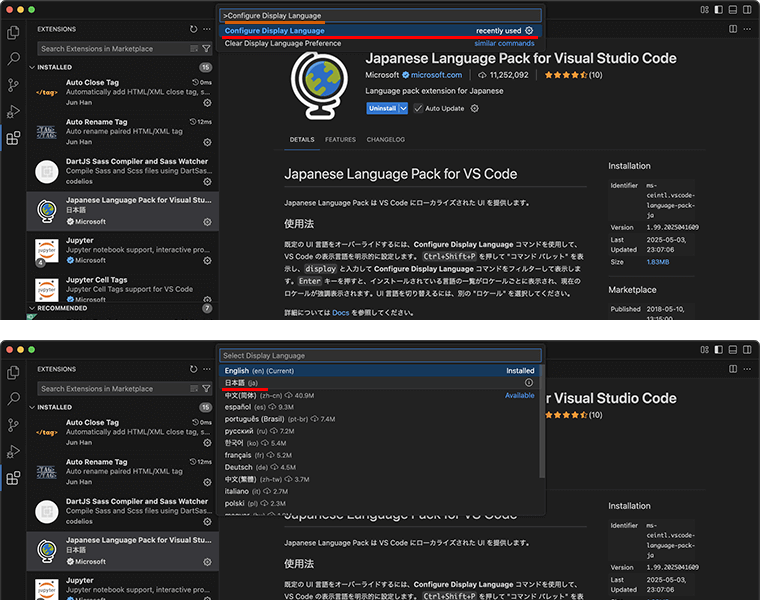Switch to CHANGELOG tab of extension page
The image size is (760, 600).
point(385,140)
